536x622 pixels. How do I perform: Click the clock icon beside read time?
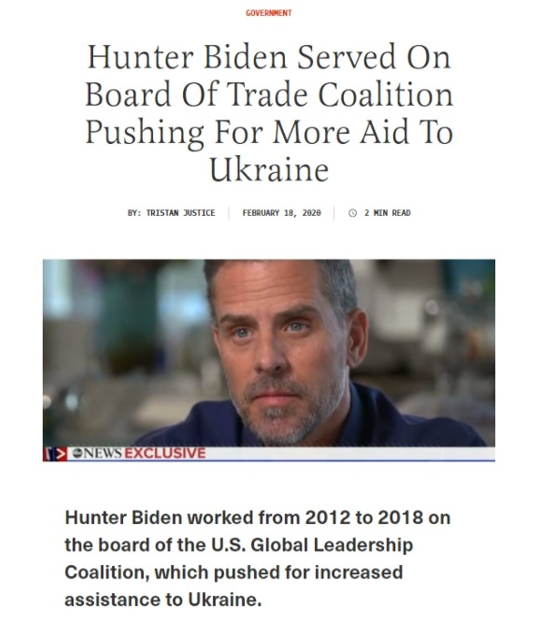click(x=352, y=213)
